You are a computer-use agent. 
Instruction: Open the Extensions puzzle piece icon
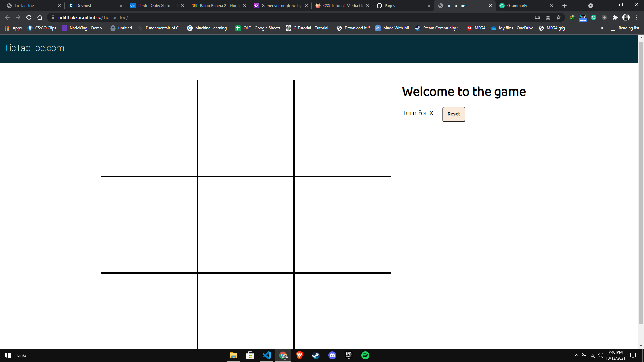tap(615, 17)
